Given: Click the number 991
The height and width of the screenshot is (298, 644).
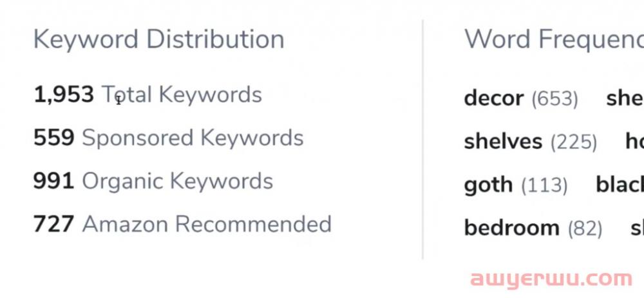Looking at the screenshot, I should 54,181.
